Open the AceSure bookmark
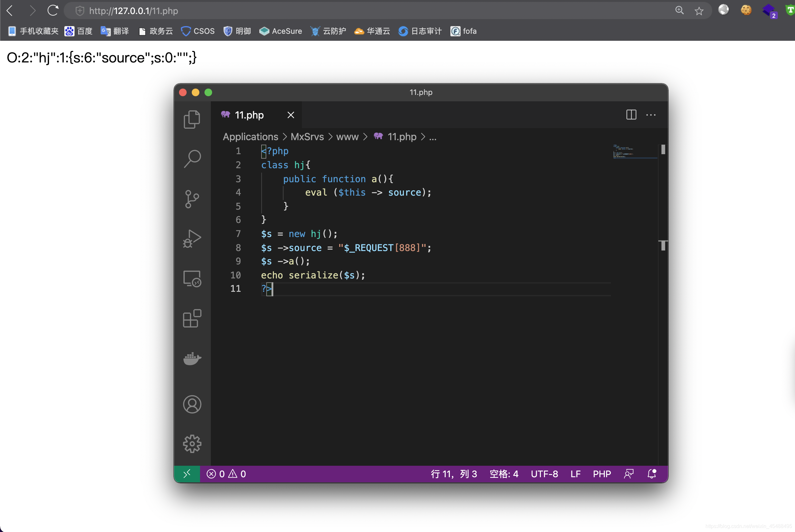This screenshot has height=532, width=795. point(281,31)
